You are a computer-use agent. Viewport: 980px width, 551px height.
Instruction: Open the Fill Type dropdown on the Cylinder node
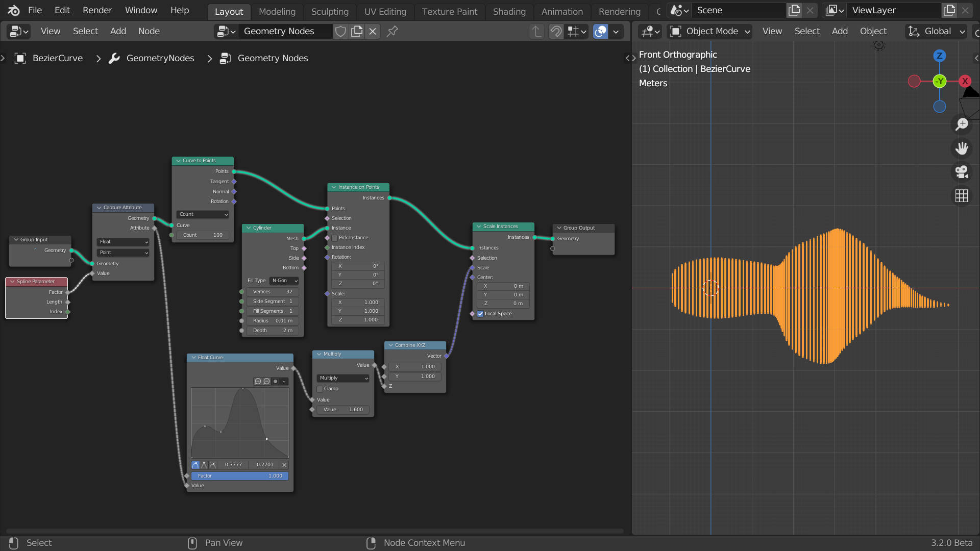click(284, 281)
